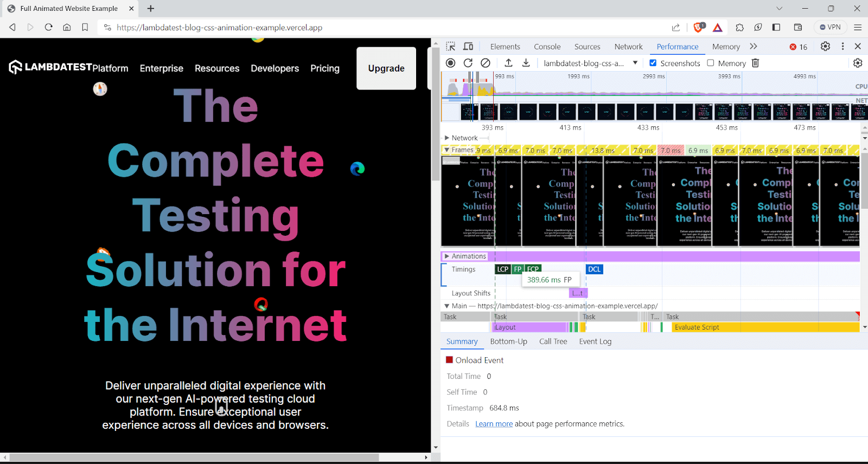The width and height of the screenshot is (868, 464).
Task: Expand the Network track
Action: click(x=447, y=138)
